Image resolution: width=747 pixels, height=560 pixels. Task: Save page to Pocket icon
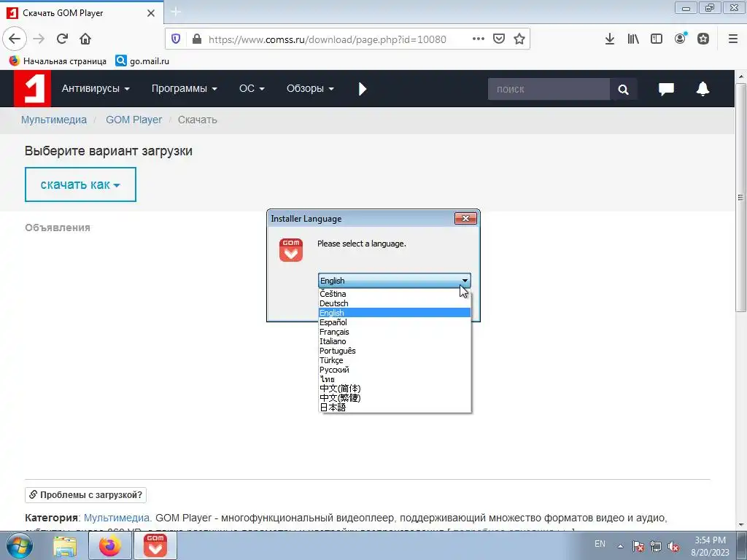click(x=499, y=39)
